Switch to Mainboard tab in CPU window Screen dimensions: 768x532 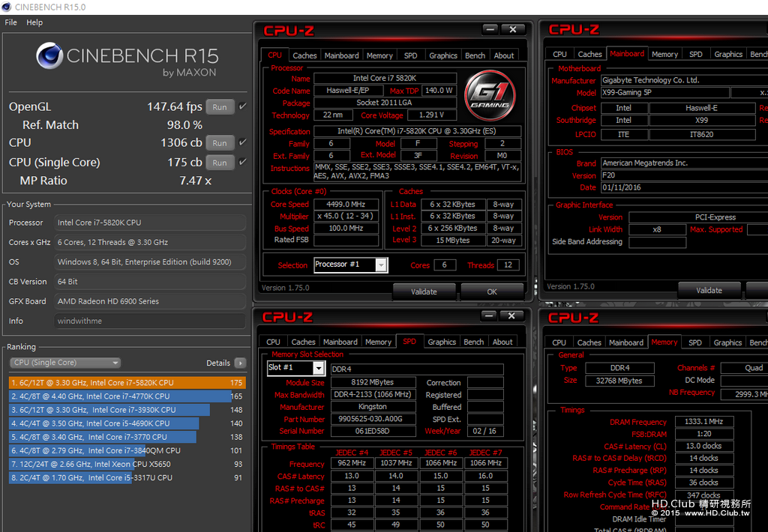pyautogui.click(x=341, y=55)
